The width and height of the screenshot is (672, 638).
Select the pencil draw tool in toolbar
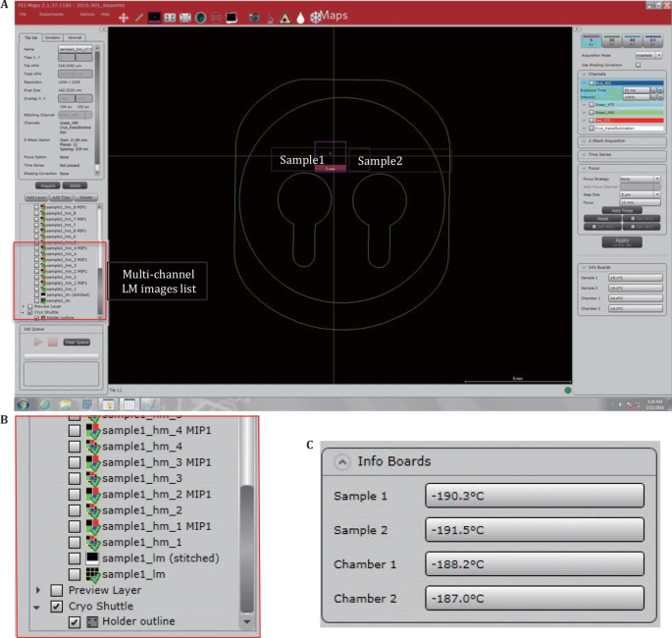[x=138, y=18]
